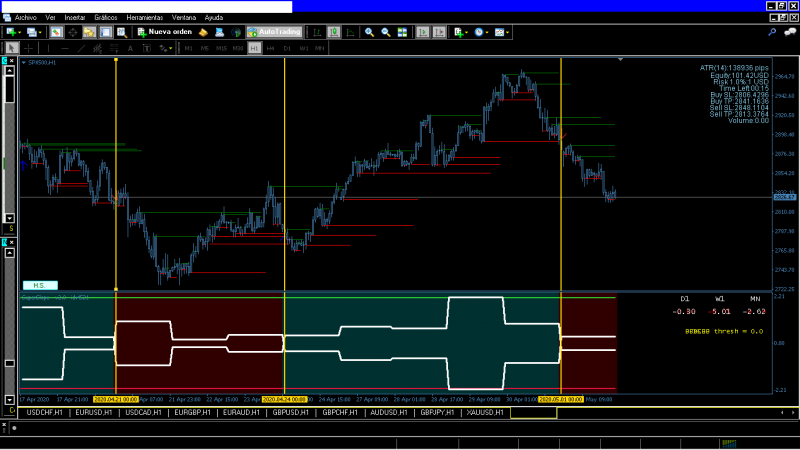Expand the templates dropdown arrow
The image size is (800, 450).
[x=507, y=33]
